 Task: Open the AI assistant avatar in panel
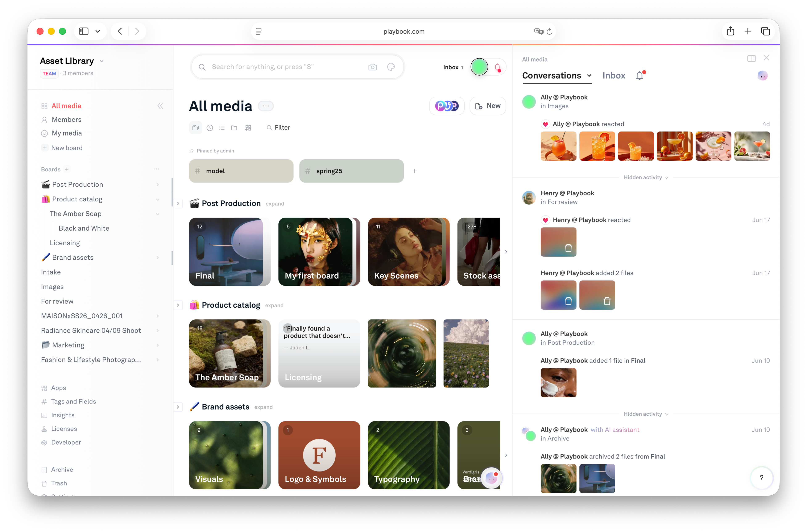(762, 75)
